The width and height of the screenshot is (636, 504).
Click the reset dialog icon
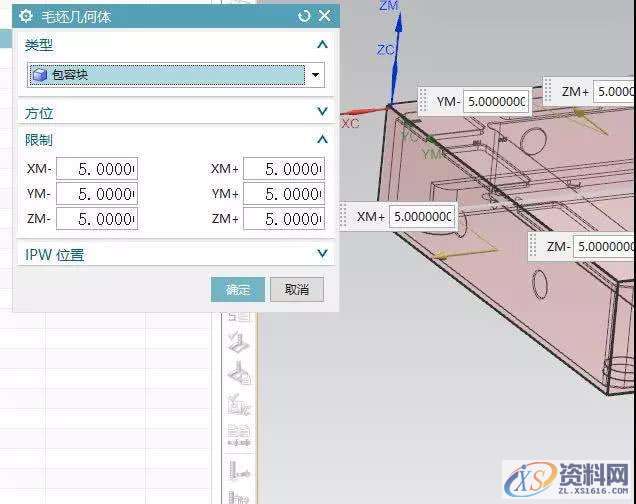(x=304, y=16)
